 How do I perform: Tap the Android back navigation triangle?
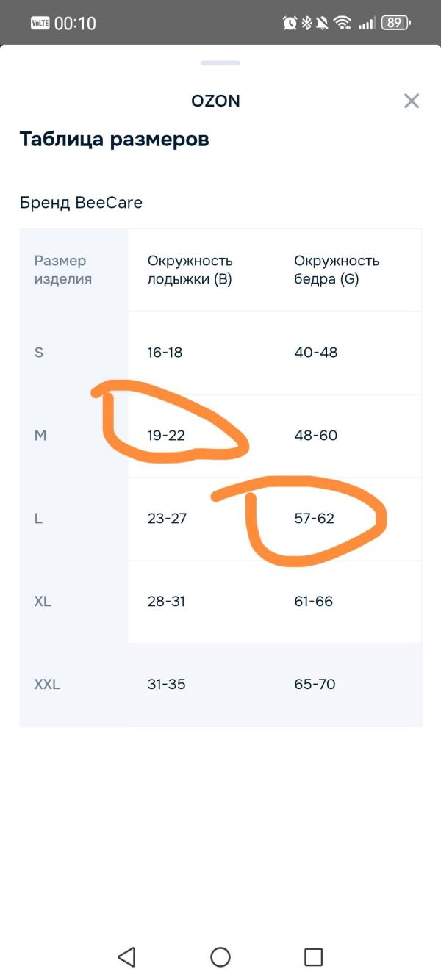point(126,956)
